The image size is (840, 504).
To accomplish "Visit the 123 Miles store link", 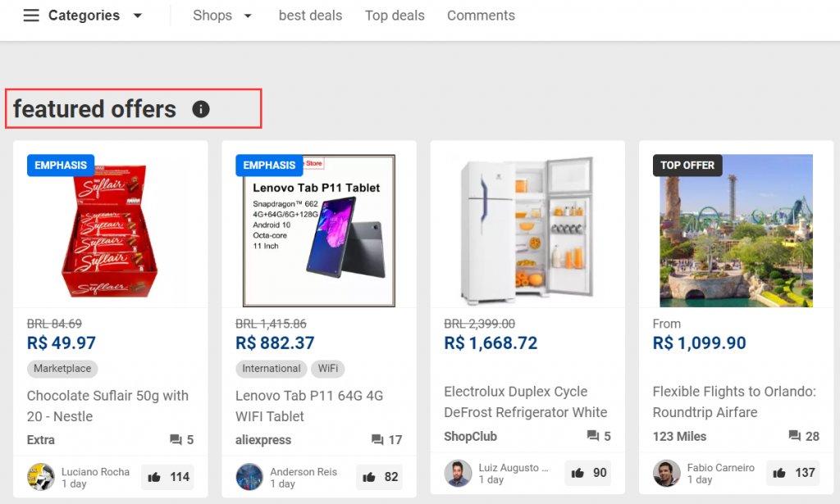I will [x=679, y=437].
